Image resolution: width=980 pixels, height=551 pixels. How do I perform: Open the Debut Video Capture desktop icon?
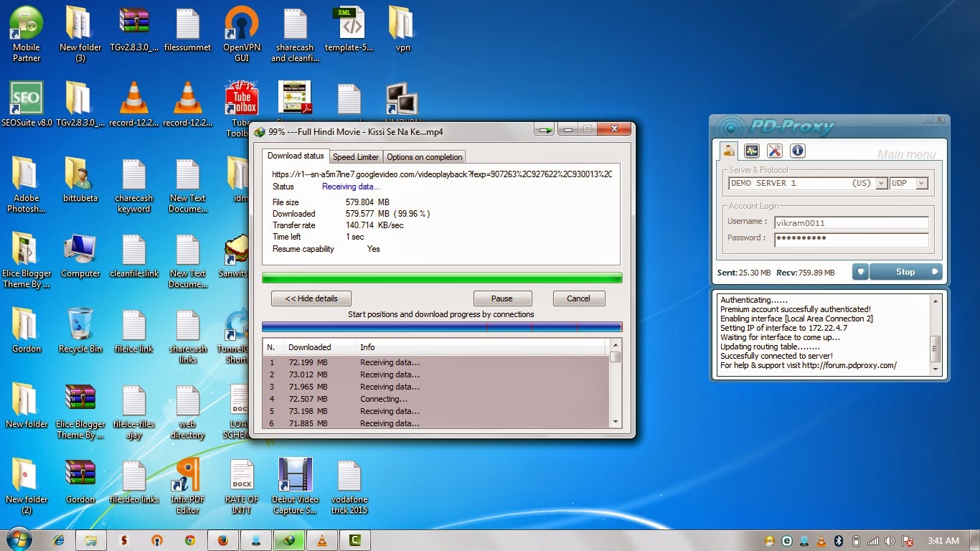295,486
